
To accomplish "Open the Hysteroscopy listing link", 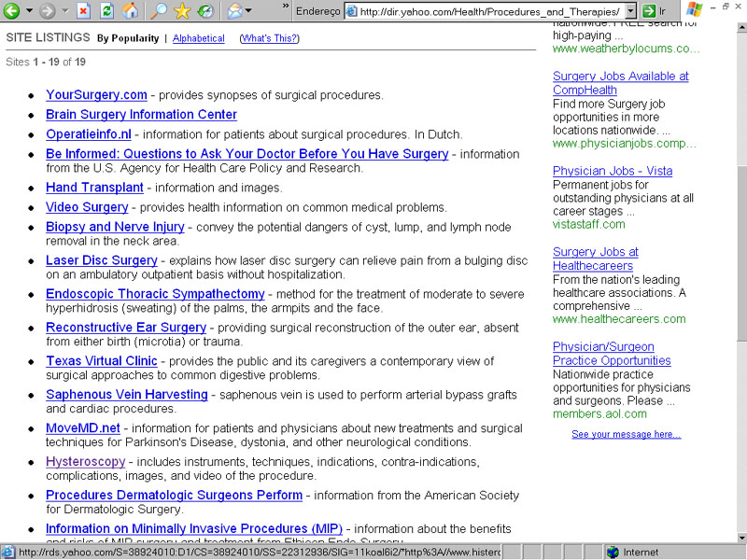I will [85, 462].
